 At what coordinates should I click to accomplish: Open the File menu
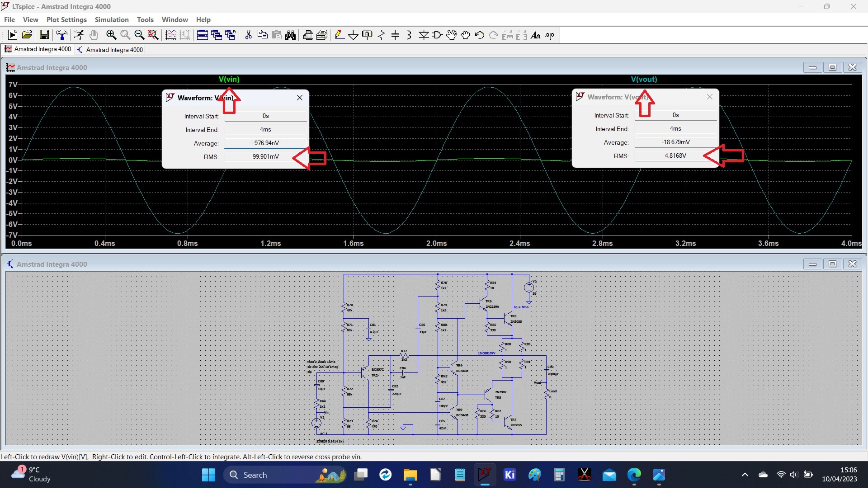(x=9, y=19)
